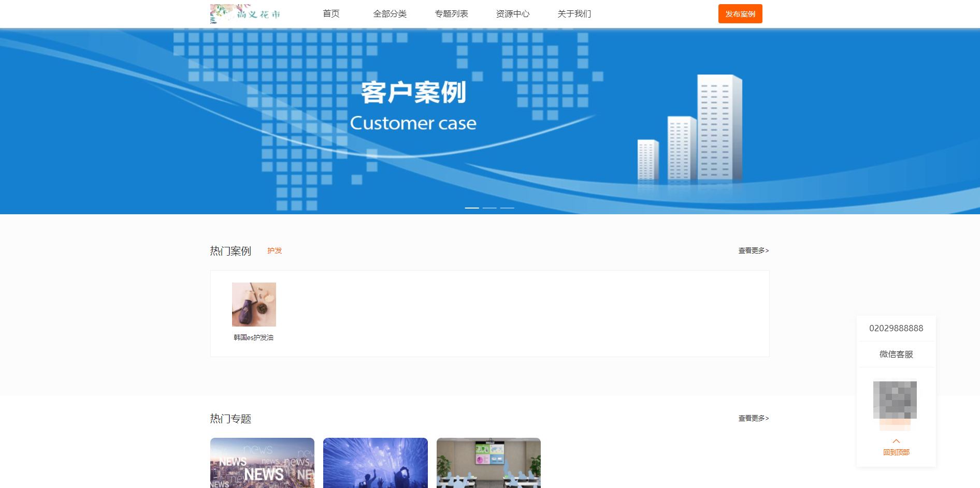Jump to the third carousel slide indicator
980x488 pixels.
coord(507,208)
